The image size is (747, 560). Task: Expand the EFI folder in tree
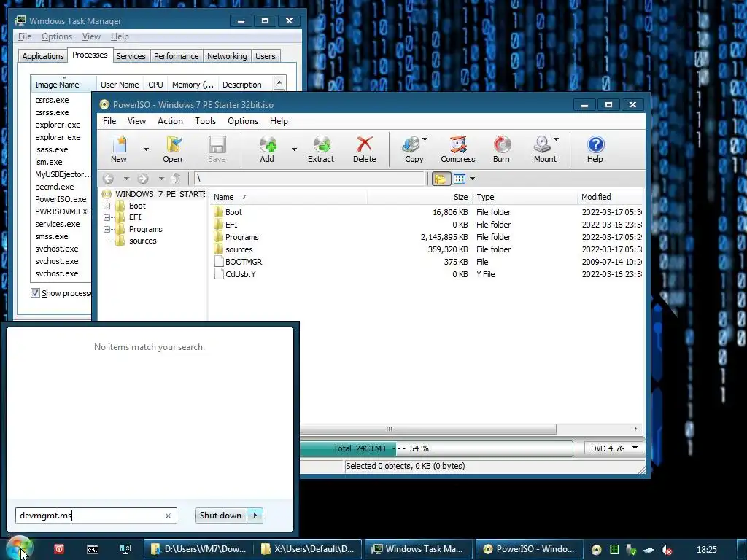[x=107, y=217]
